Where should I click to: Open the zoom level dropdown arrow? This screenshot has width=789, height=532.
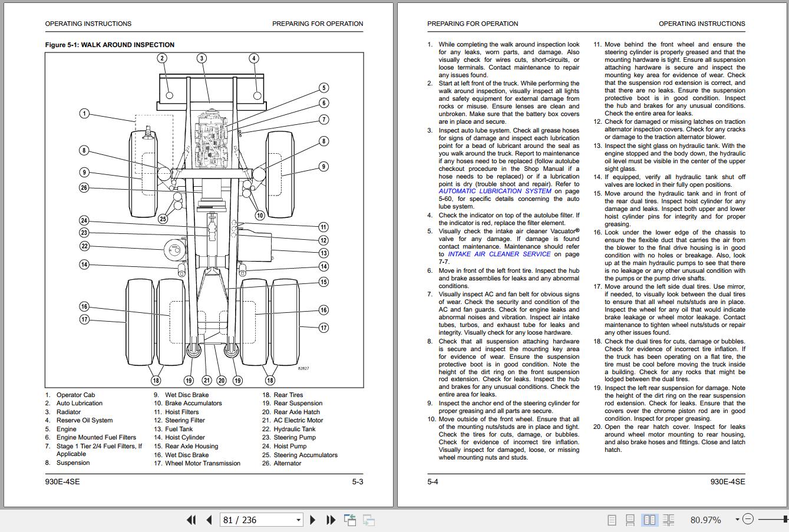coord(737,520)
